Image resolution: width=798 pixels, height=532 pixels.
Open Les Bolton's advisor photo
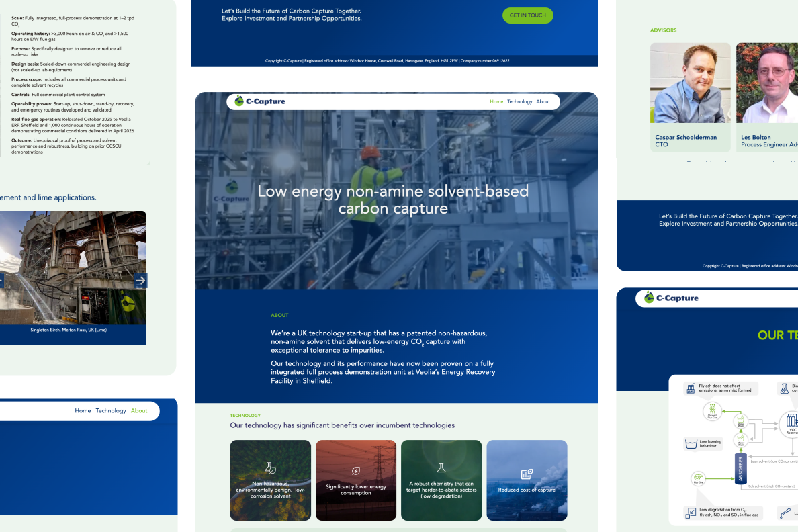(x=767, y=83)
